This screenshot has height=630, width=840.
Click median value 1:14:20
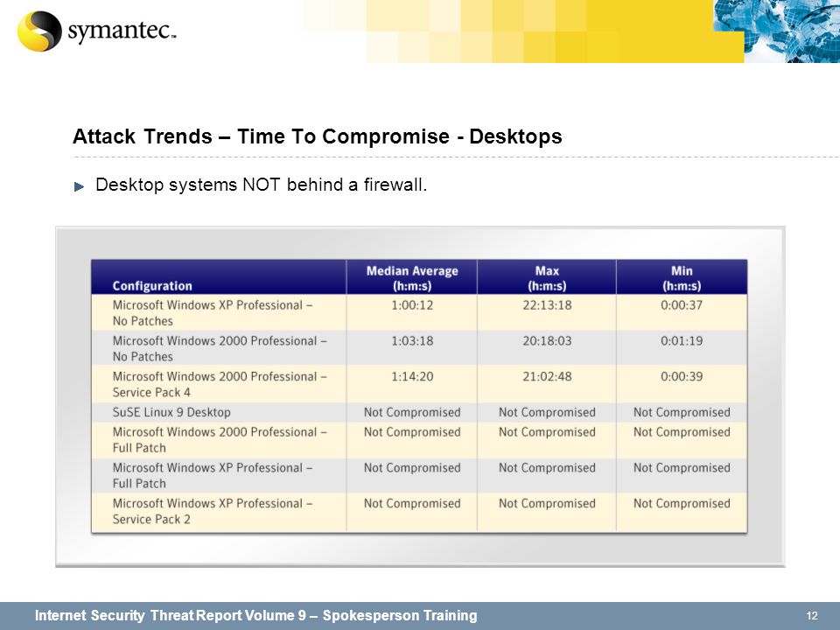(x=412, y=376)
